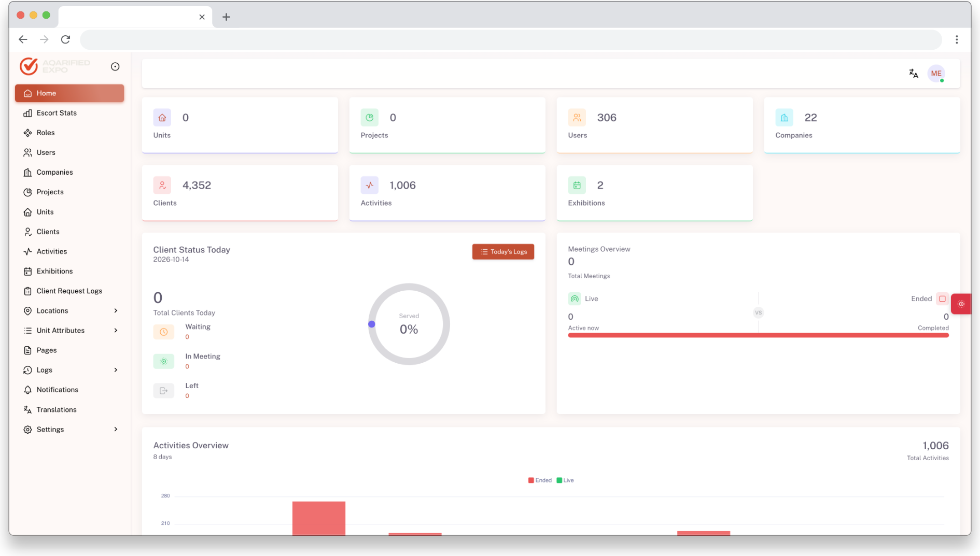Click the red meetings progress bar

[x=758, y=335]
